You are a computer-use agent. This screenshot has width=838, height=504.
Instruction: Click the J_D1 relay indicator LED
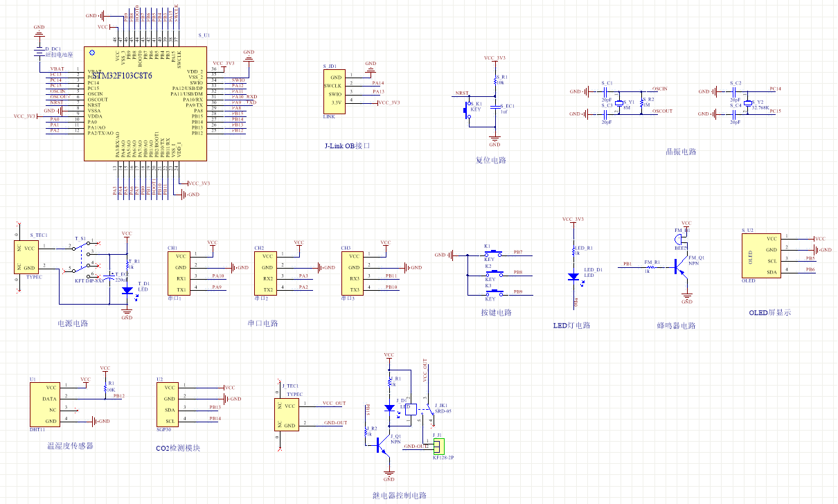click(x=389, y=408)
